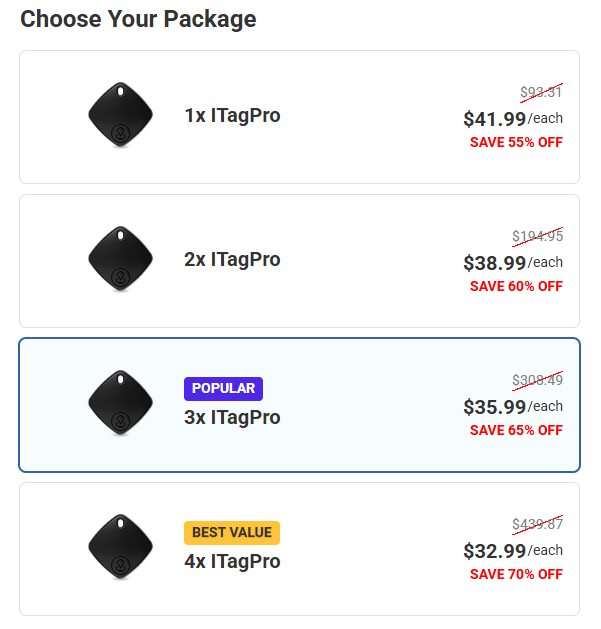Click the 3x ITagPro tracker image
601x629 pixels.
click(x=120, y=403)
